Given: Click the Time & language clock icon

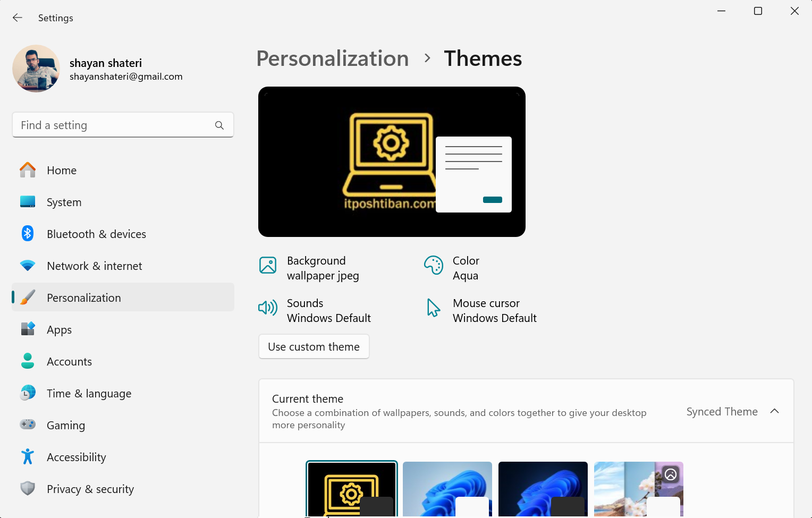Looking at the screenshot, I should pyautogui.click(x=28, y=393).
